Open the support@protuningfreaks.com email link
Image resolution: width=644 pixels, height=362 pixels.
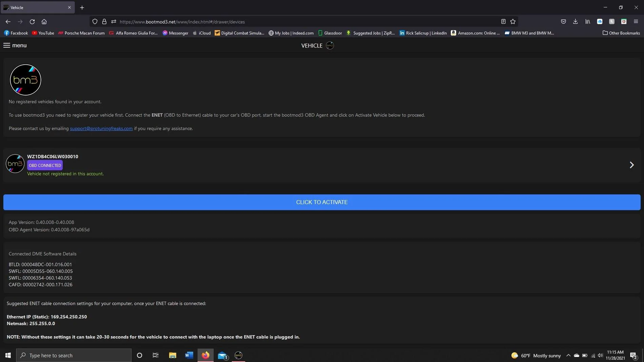101,128
